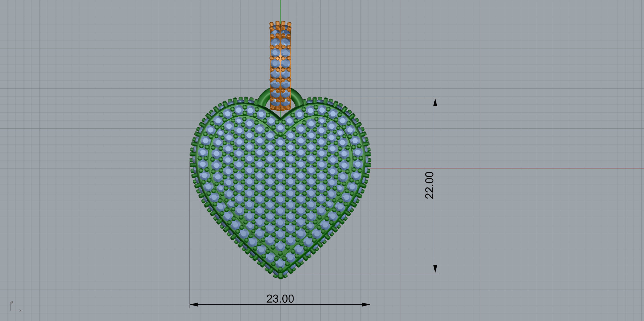Screen dimensions: 644x321
Task: Select the 23.00 width dimension text
Action: click(280, 299)
